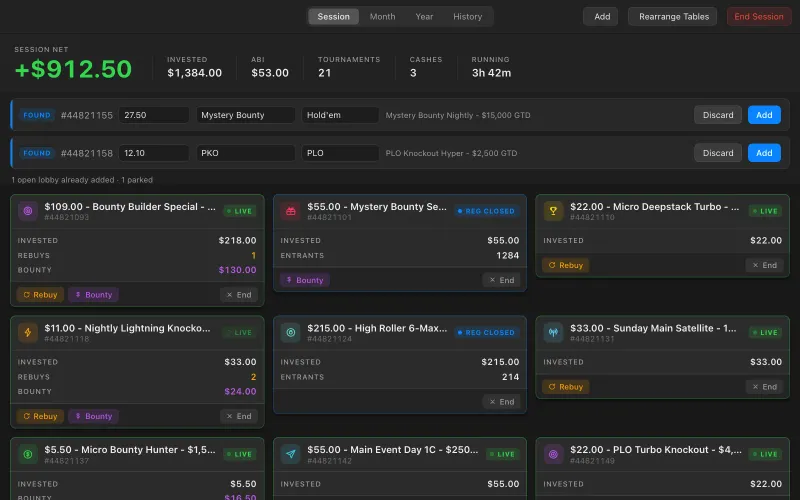The image size is (800, 500).
Task: Rebuy in Nightly Lightning Knockout
Action: [40, 416]
